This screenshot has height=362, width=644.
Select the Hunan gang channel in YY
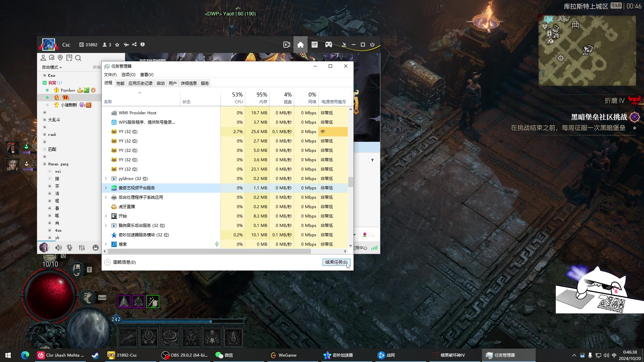[x=58, y=164]
